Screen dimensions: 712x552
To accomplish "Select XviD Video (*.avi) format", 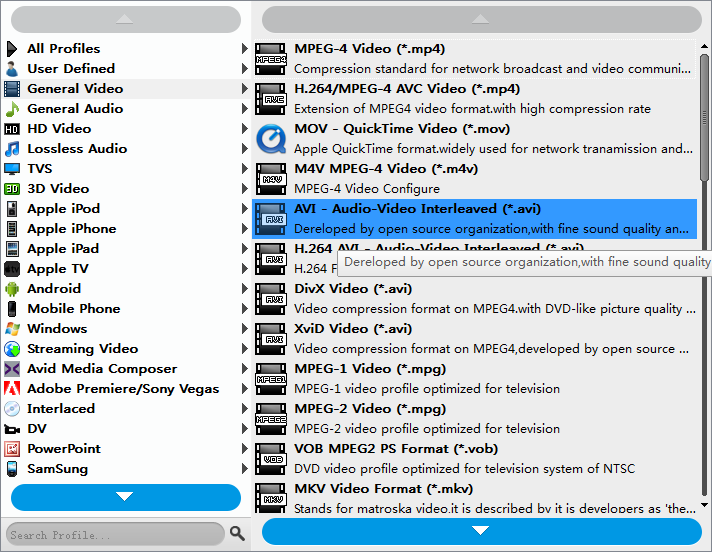I will point(475,339).
